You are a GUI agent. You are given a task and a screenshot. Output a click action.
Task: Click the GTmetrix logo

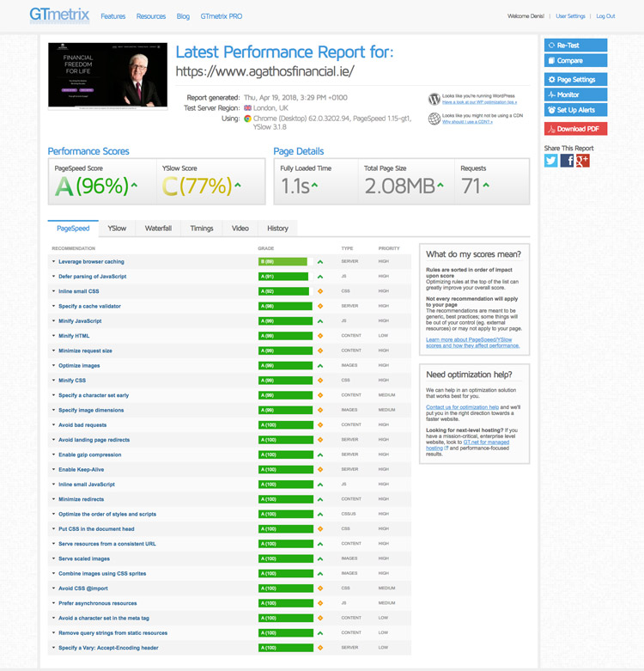(x=59, y=15)
